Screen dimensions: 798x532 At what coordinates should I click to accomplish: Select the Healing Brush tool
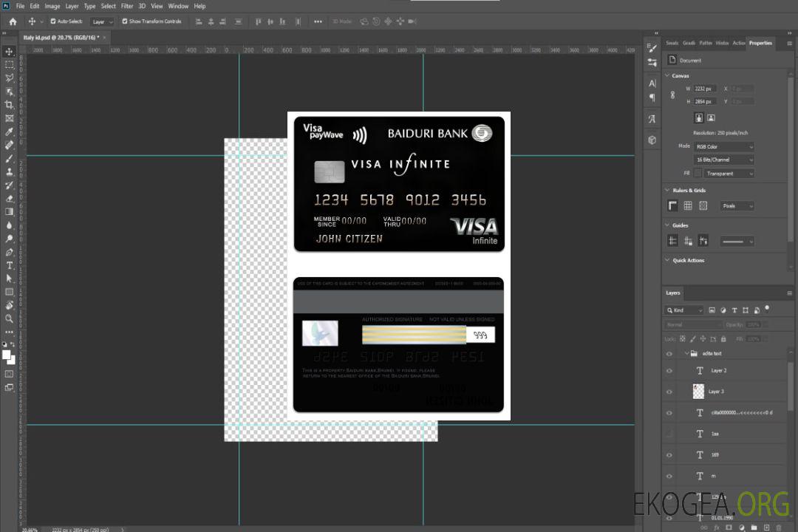(x=9, y=145)
